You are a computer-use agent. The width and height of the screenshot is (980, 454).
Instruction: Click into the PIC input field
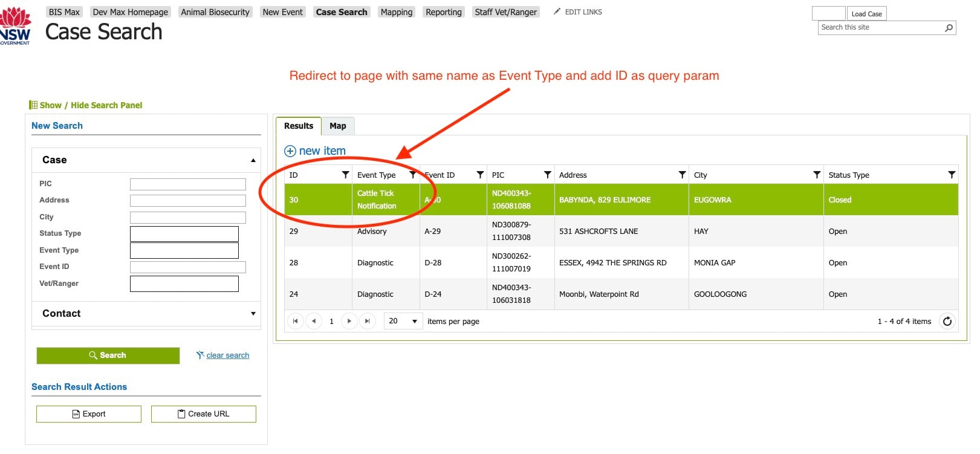pyautogui.click(x=187, y=184)
